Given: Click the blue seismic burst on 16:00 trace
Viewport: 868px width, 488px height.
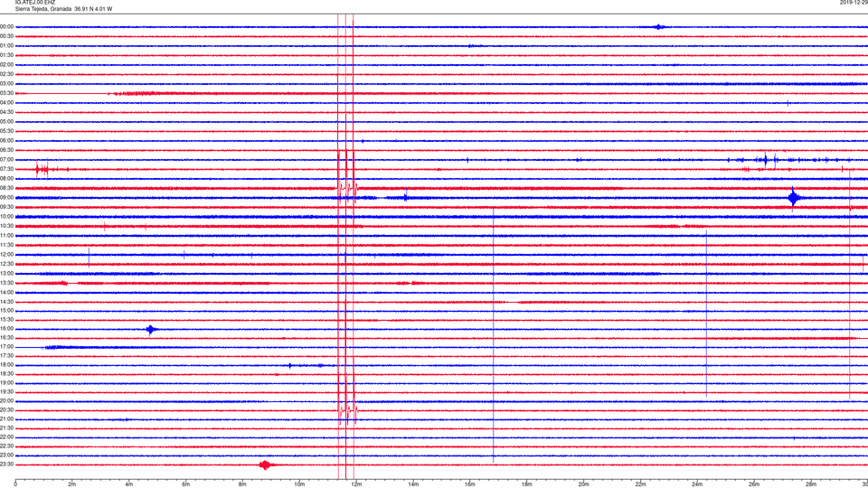Looking at the screenshot, I should pos(151,330).
